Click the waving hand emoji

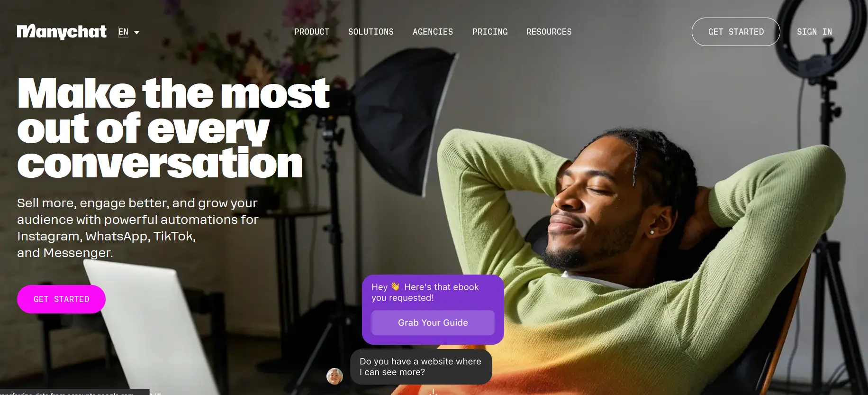(395, 286)
